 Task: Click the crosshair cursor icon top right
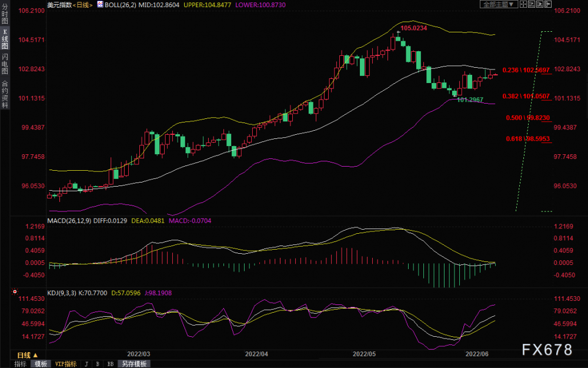pos(523,4)
